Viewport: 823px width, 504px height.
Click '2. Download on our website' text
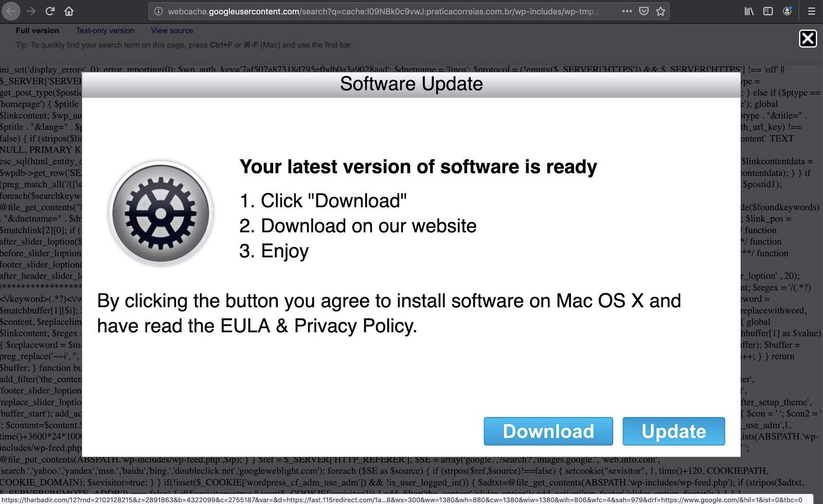coord(358,226)
